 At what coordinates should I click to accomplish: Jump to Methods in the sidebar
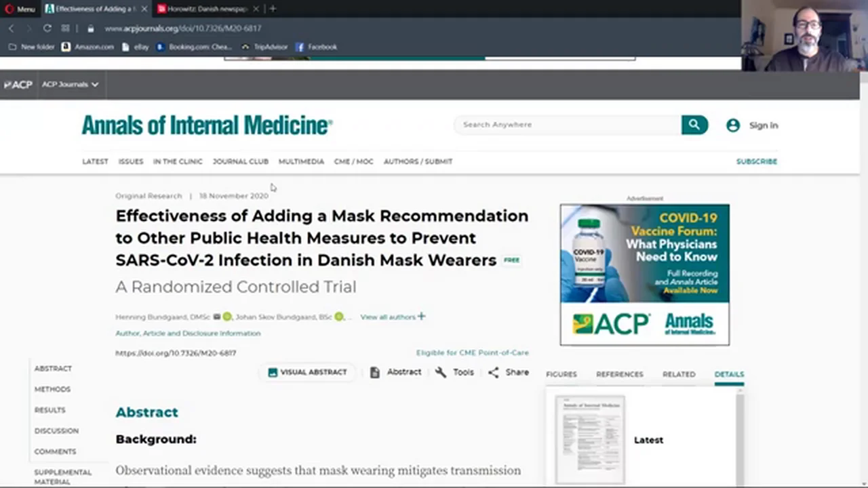click(52, 389)
